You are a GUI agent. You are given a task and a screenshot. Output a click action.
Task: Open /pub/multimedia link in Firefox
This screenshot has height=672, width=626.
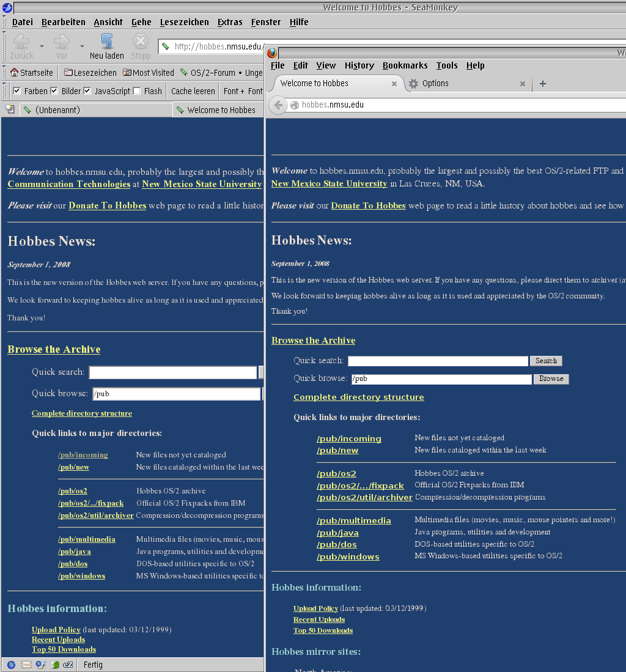353,521
